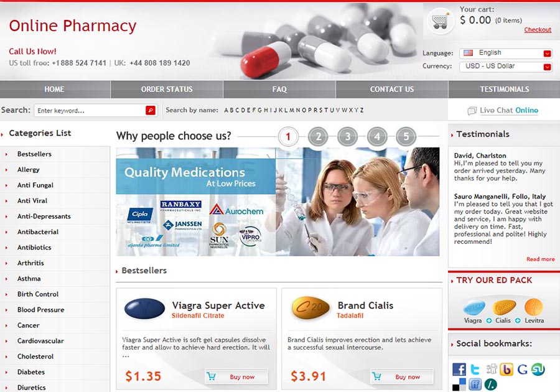Click the Brand Cialis pill thumbnail

[x=310, y=308]
